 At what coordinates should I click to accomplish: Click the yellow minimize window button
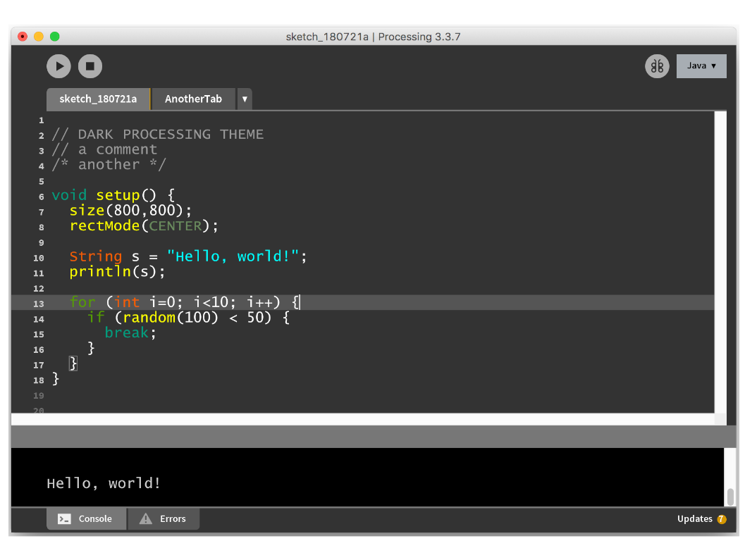coord(39,37)
